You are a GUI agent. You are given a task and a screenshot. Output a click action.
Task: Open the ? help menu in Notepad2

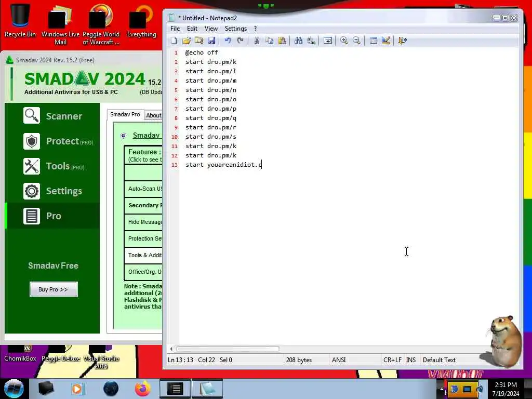[256, 29]
